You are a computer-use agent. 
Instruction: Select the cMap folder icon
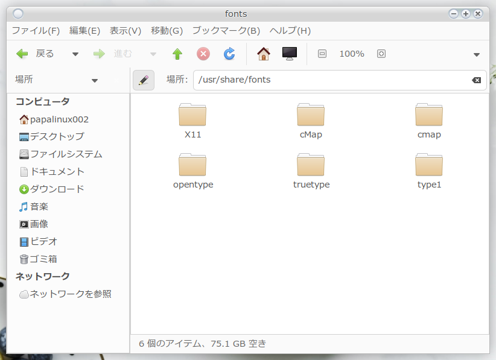pos(311,114)
